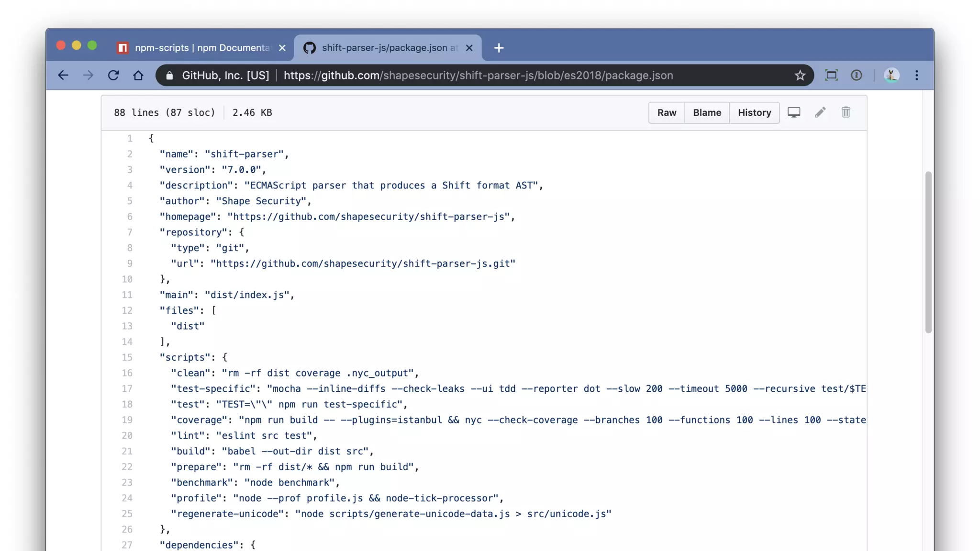Bookmark page with the star icon

click(x=800, y=76)
